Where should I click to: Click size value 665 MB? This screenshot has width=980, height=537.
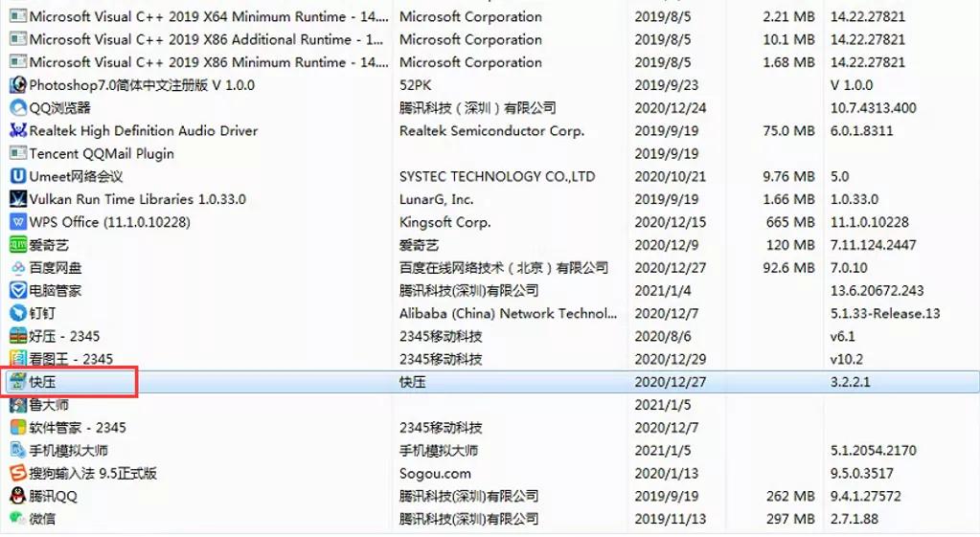pos(790,222)
